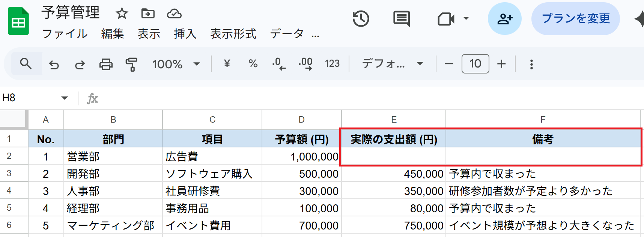This screenshot has height=237, width=644.
Task: Click the star icon to favorite document
Action: point(122,14)
